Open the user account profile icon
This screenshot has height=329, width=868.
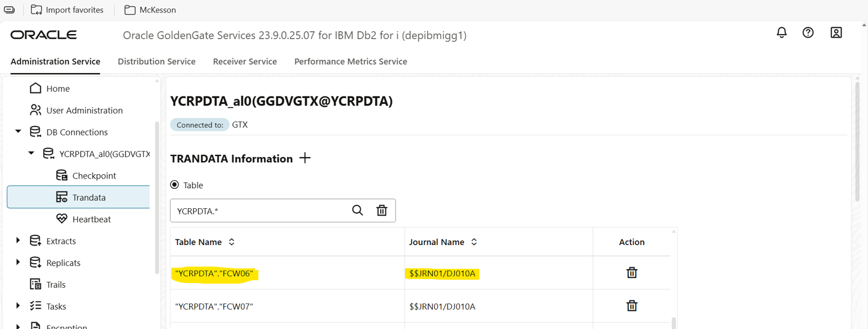click(836, 33)
